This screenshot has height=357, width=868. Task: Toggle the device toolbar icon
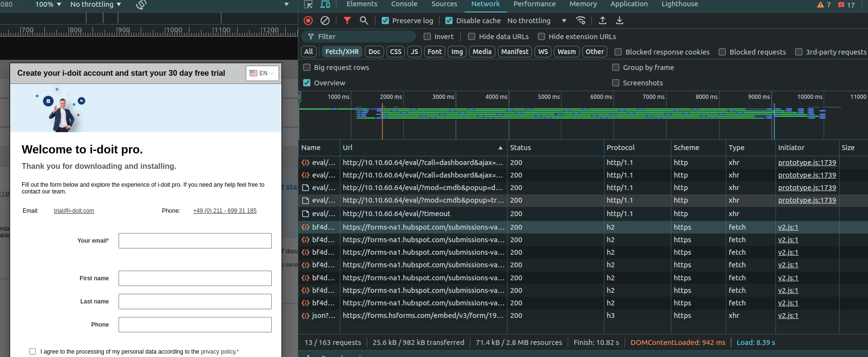pos(325,4)
